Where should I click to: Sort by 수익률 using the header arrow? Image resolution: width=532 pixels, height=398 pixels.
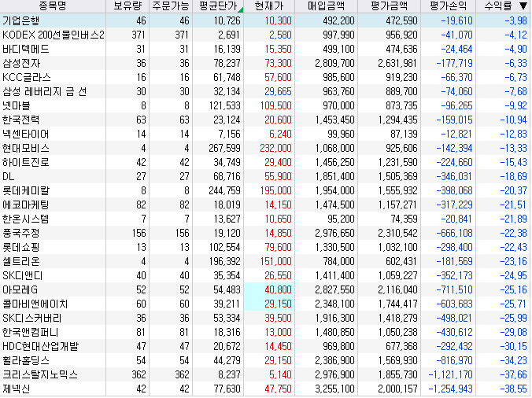[x=523, y=6]
